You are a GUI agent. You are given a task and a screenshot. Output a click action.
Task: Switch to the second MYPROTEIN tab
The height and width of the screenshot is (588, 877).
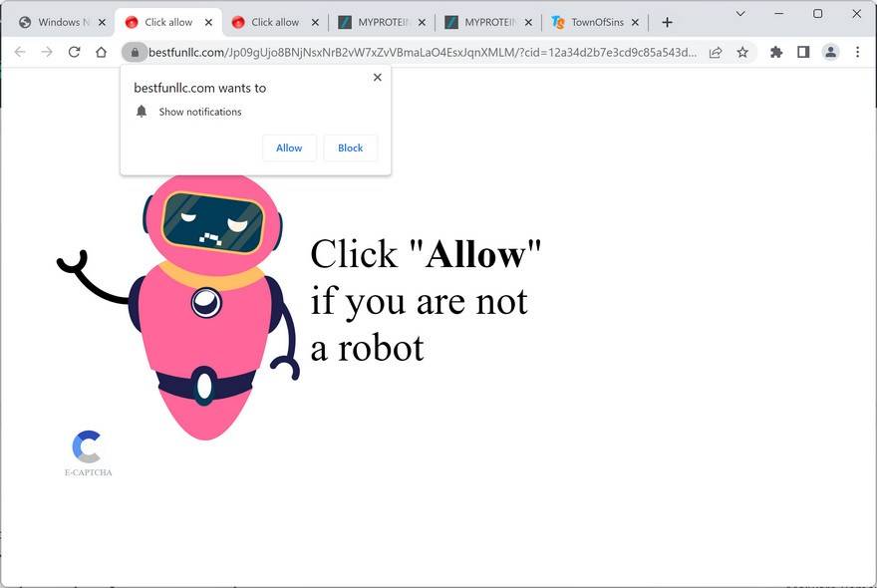pyautogui.click(x=487, y=22)
